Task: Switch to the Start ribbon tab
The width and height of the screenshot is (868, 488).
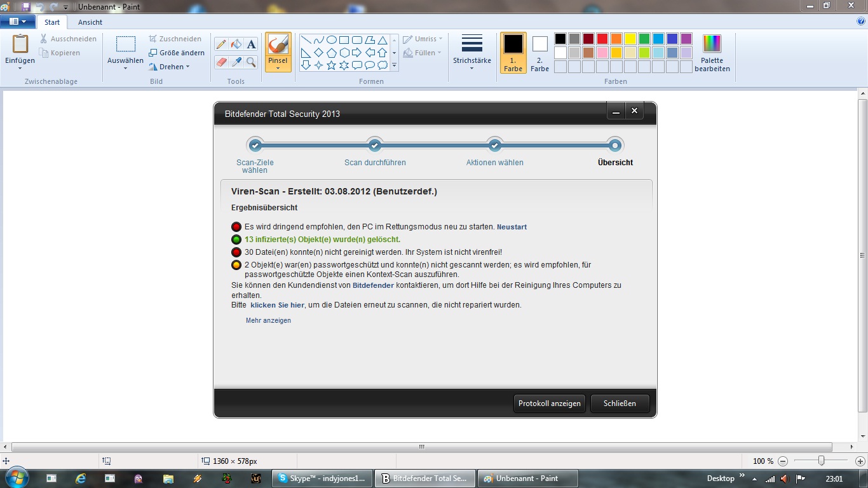Action: coord(52,22)
